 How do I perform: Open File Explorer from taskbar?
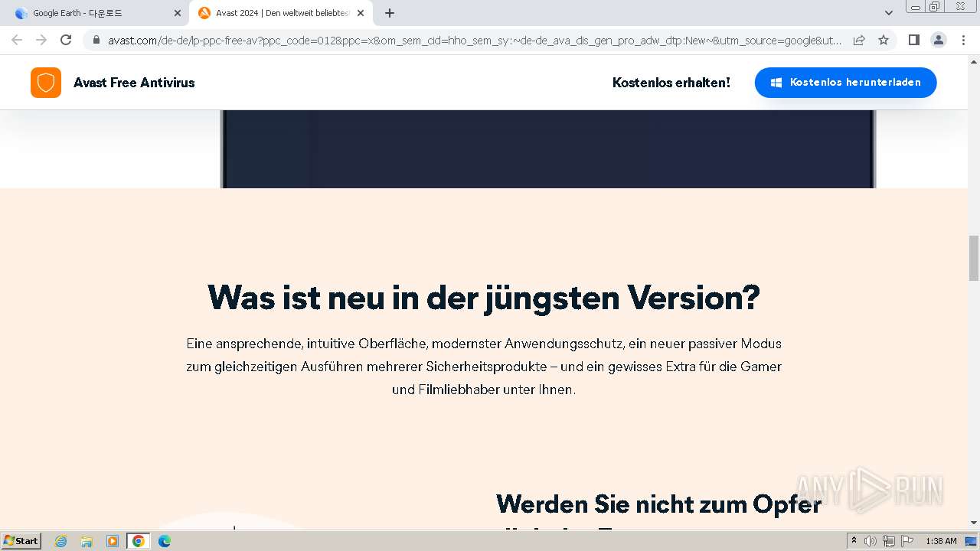click(x=87, y=541)
